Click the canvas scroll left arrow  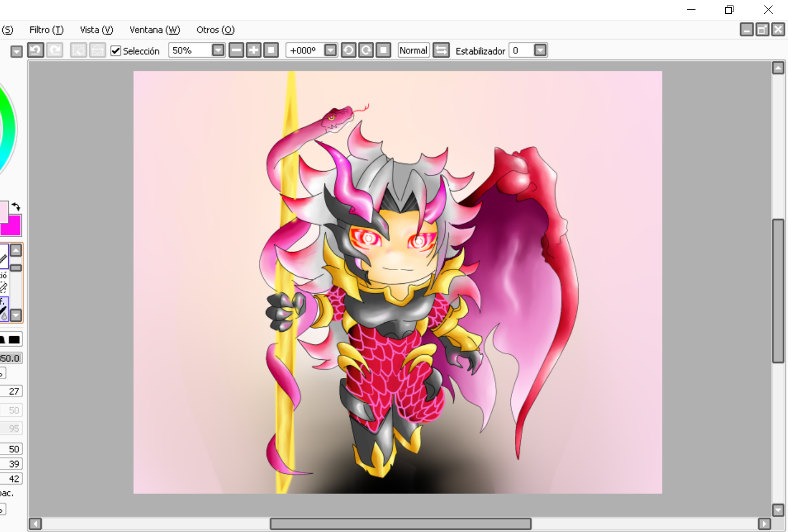point(35,524)
